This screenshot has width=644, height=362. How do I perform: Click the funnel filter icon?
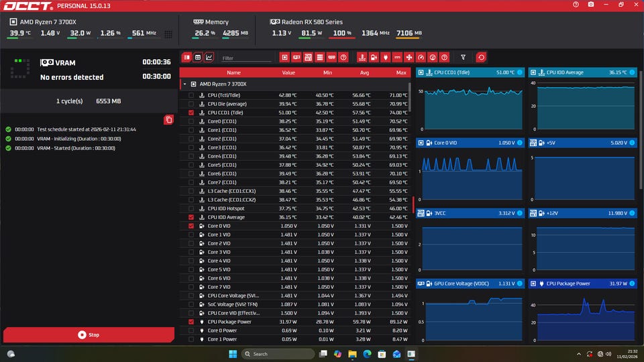tap(463, 58)
